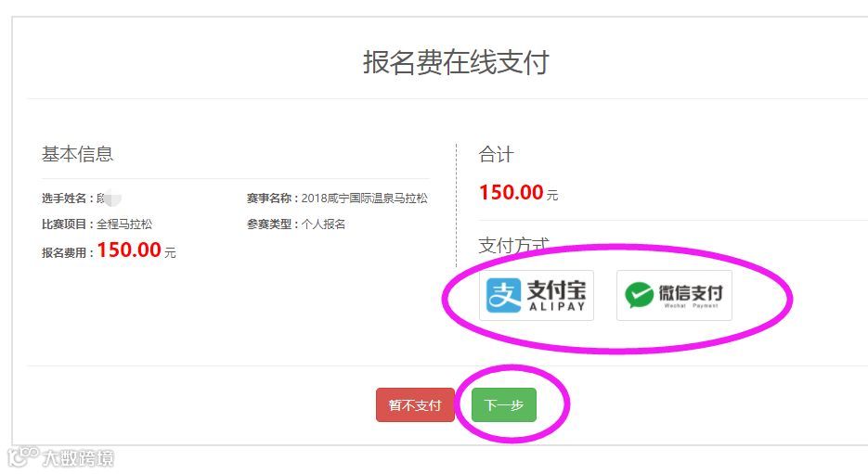Click the 合计 section heading

(496, 154)
